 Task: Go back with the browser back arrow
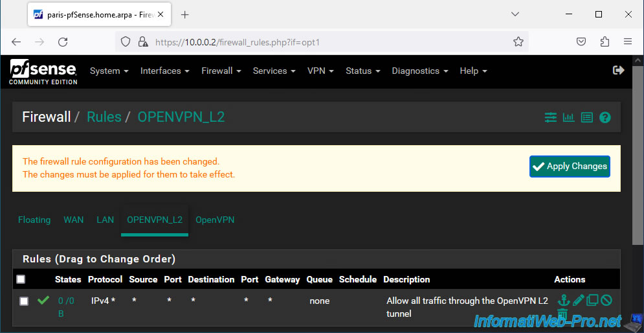(x=16, y=41)
